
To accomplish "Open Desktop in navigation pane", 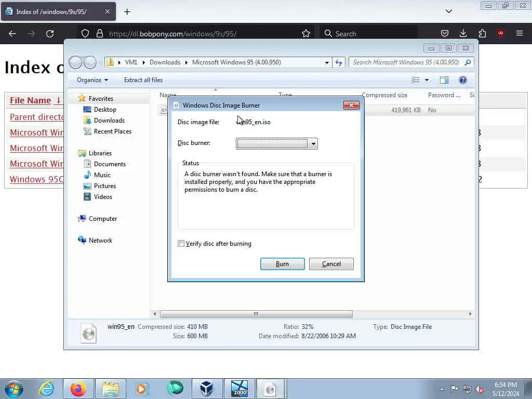I will (x=105, y=110).
